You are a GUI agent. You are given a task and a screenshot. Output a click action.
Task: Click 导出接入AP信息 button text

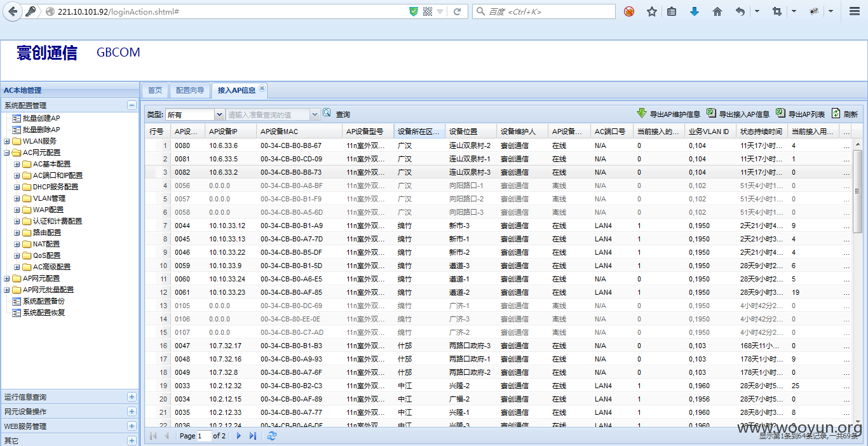coord(744,114)
